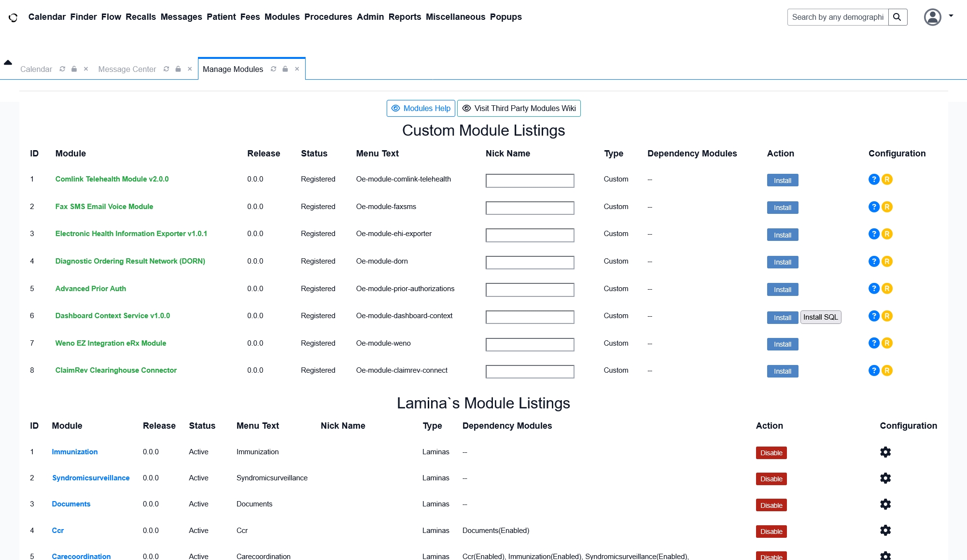Open Syndromicsurveillance configuration gear

pos(885,478)
